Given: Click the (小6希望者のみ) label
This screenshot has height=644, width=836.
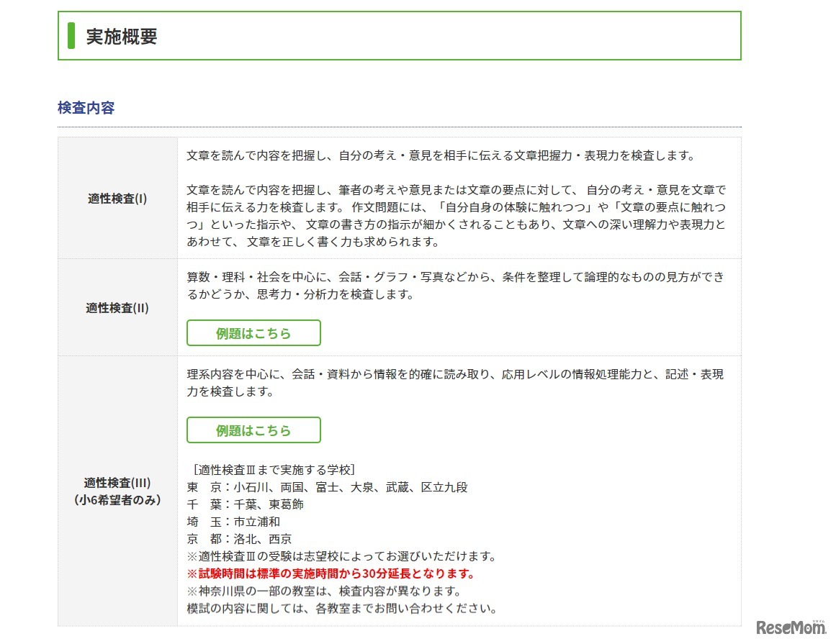Looking at the screenshot, I should (117, 499).
